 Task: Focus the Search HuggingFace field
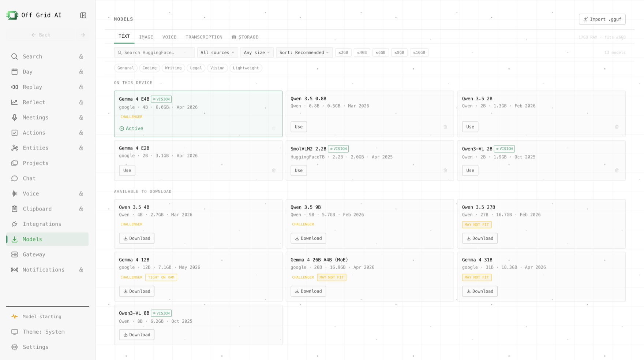[154, 53]
